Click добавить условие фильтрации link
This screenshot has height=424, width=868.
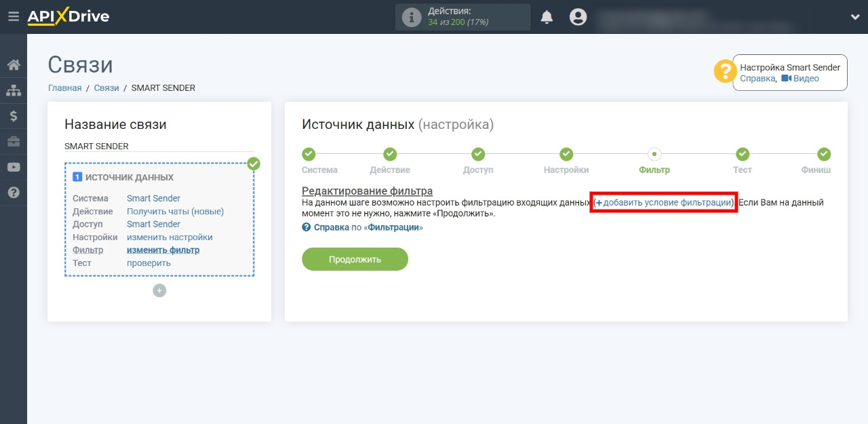pyautogui.click(x=664, y=202)
